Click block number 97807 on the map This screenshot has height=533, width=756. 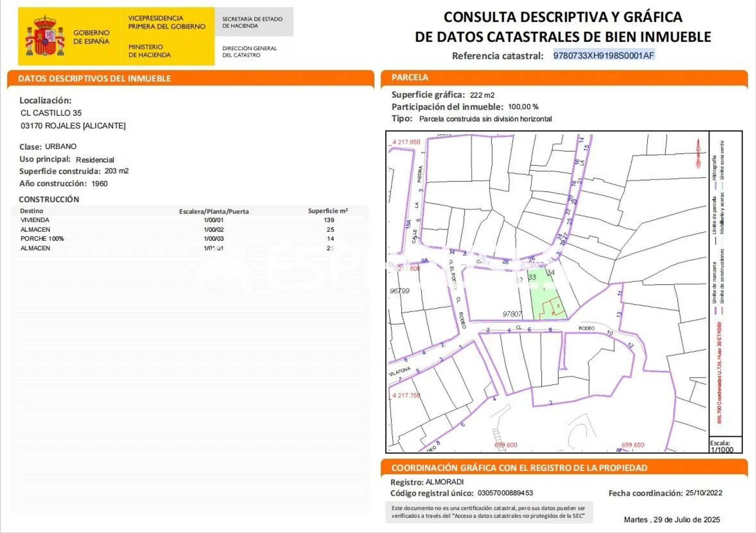pyautogui.click(x=512, y=314)
